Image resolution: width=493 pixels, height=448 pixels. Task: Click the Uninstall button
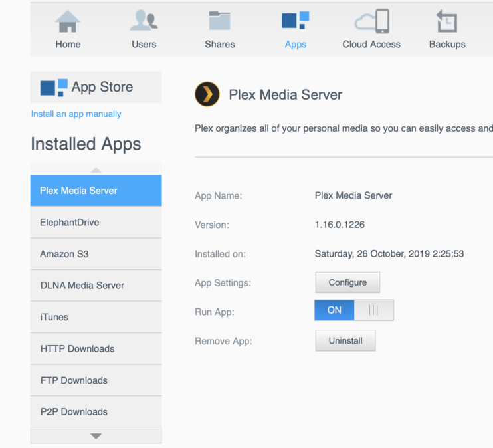pos(345,340)
